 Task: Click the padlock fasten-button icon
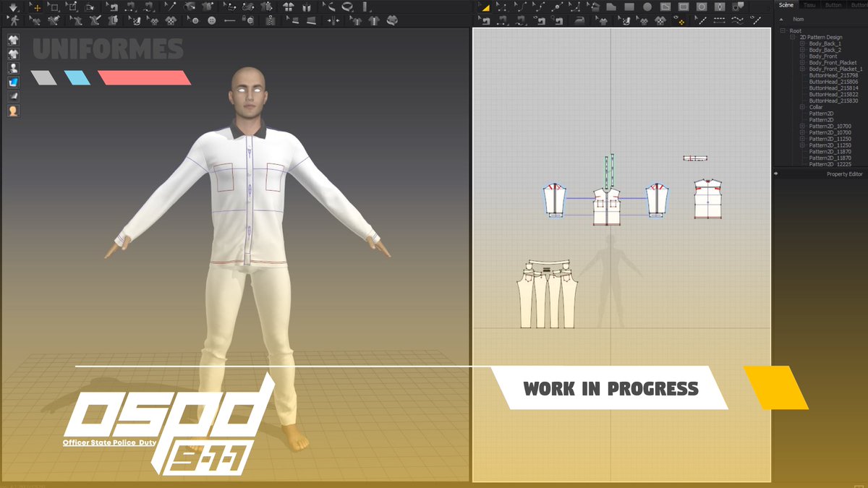point(247,20)
